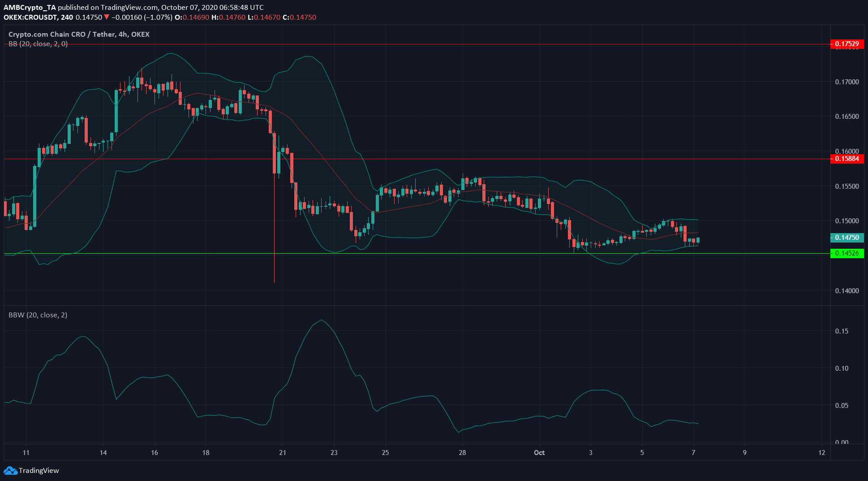Viewport: 868px width, 481px height.
Task: Click the 0.15000 price axis value
Action: [x=847, y=221]
